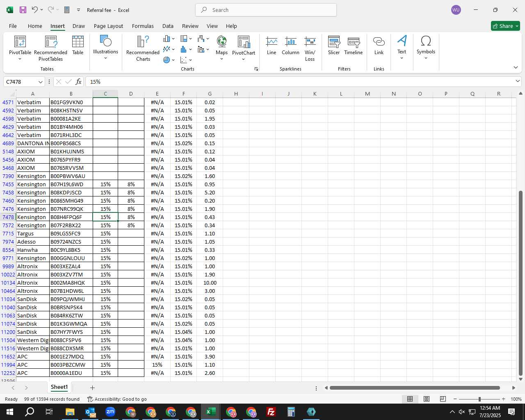Image resolution: width=525 pixels, height=420 pixels.
Task: Click the zoom slider handle
Action: pos(479,399)
